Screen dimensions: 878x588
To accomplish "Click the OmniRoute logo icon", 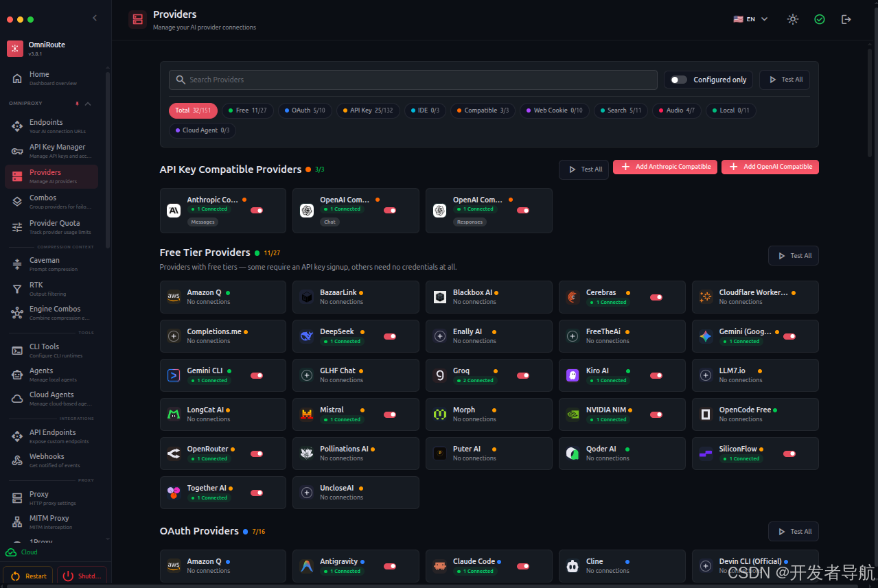I will point(15,48).
